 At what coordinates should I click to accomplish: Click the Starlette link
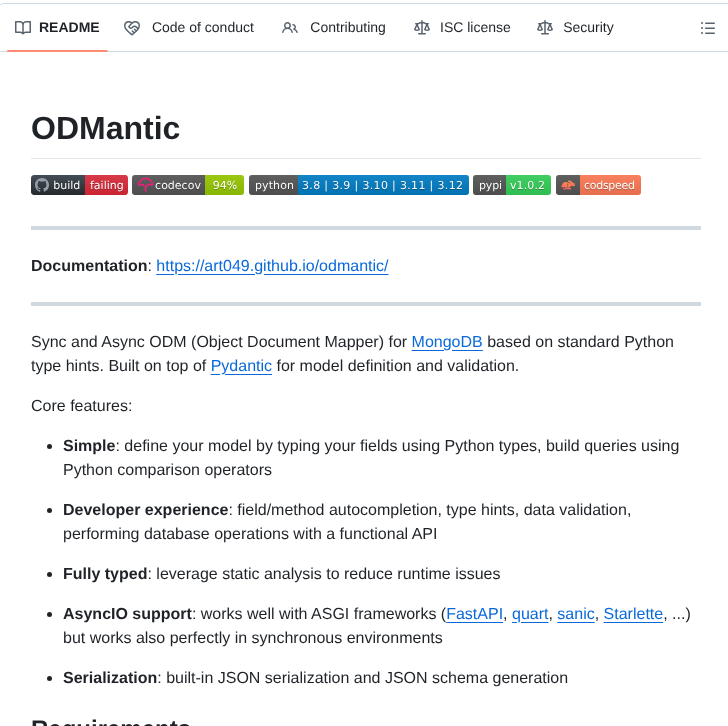(633, 614)
